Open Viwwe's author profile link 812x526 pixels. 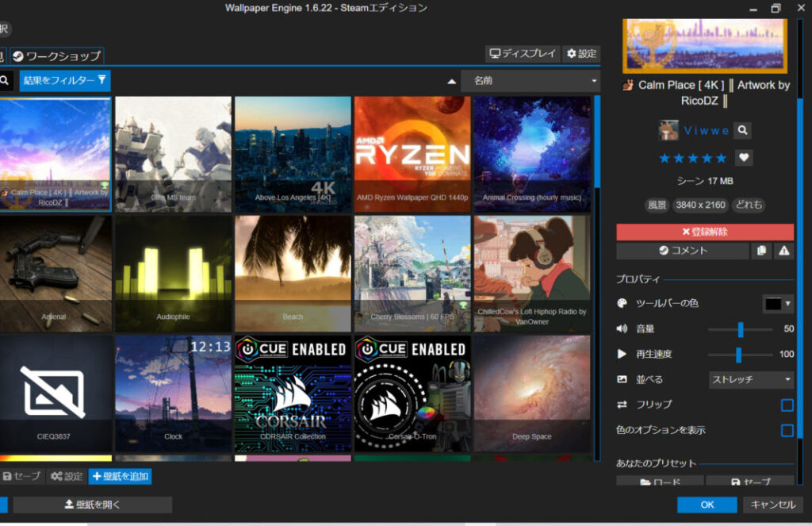[707, 130]
